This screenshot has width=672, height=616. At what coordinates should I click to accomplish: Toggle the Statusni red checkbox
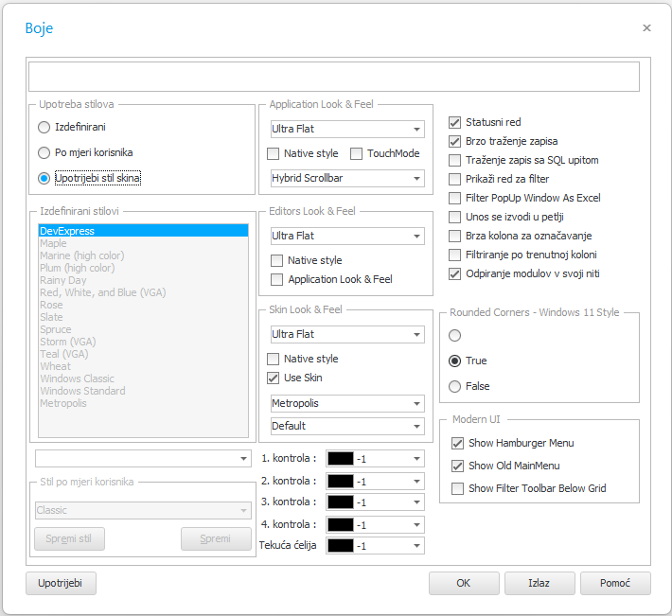(x=454, y=122)
